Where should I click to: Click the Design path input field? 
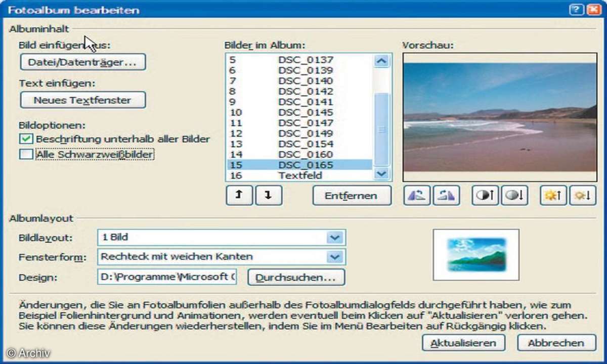click(166, 277)
